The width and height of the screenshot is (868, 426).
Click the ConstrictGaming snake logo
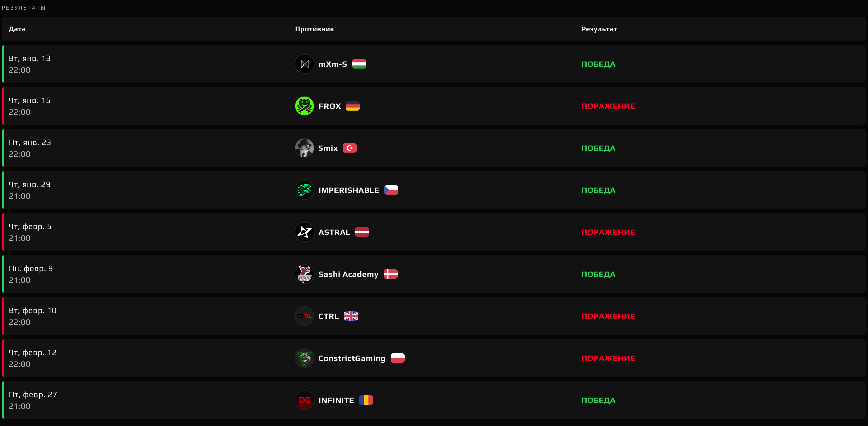coord(304,358)
